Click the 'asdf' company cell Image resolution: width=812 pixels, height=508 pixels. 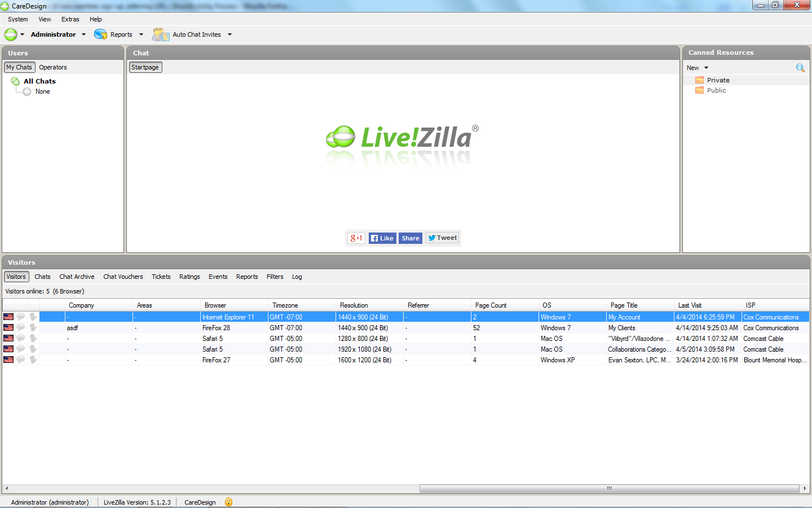click(99, 328)
